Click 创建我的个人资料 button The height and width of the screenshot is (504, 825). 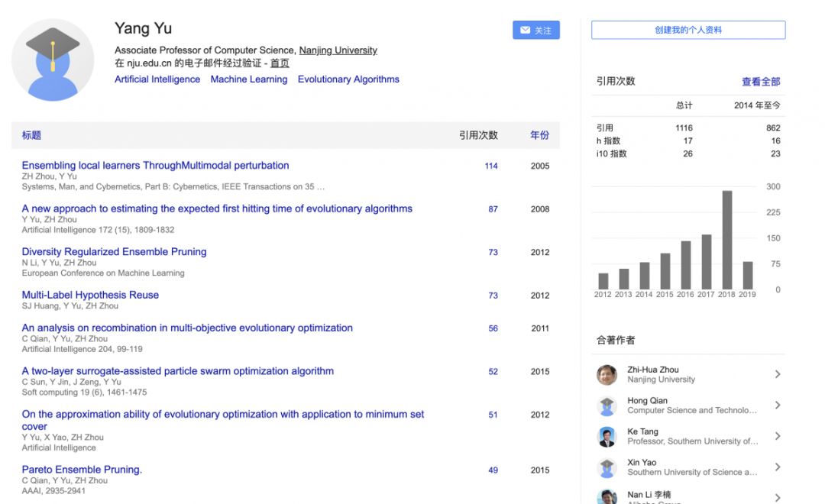(687, 31)
